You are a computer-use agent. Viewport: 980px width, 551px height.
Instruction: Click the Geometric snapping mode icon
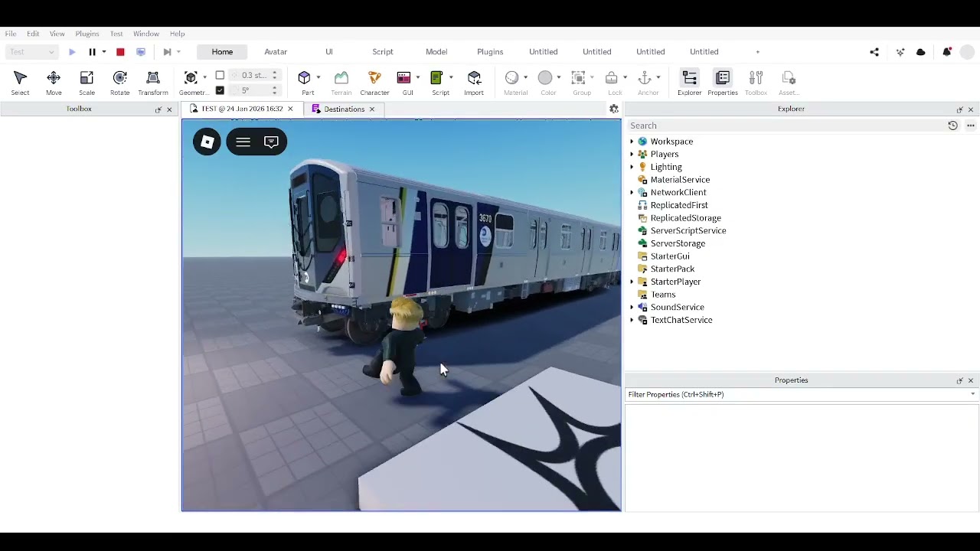[191, 77]
